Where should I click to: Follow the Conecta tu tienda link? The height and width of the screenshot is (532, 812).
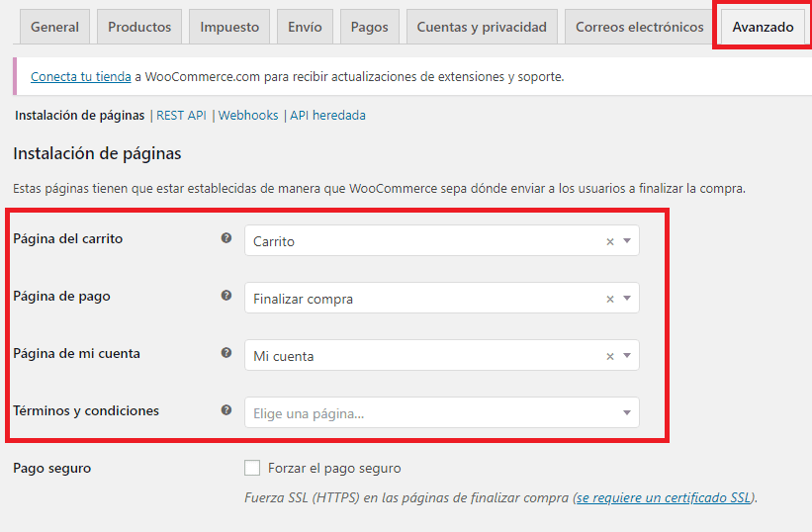81,76
